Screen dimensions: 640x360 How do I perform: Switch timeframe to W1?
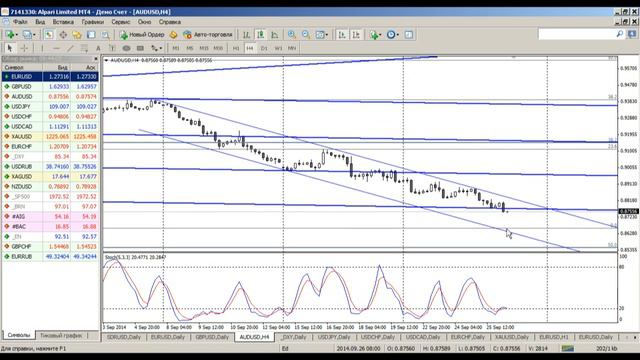(278, 48)
